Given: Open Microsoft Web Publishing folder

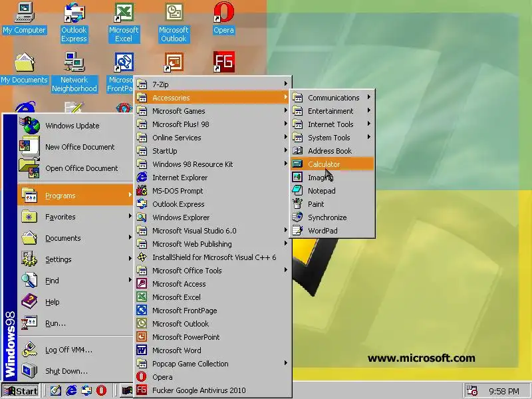Looking at the screenshot, I should (213, 243).
